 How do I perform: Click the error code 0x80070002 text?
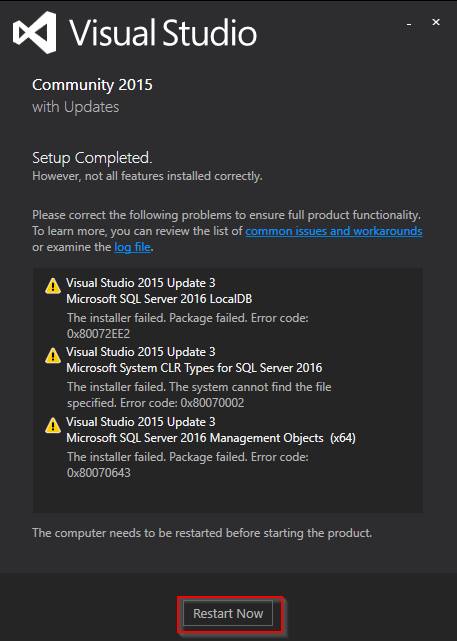click(x=213, y=403)
